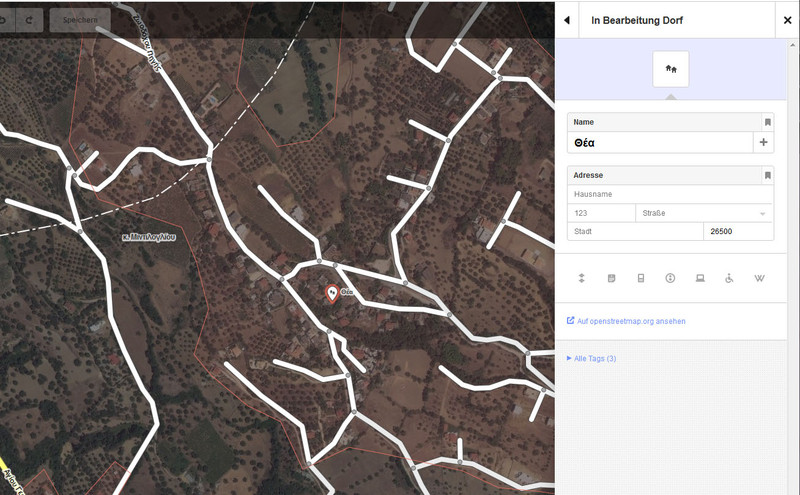Image resolution: width=800 pixels, height=495 pixels.
Task: Select the Θέα village marker on map
Action: click(x=332, y=291)
